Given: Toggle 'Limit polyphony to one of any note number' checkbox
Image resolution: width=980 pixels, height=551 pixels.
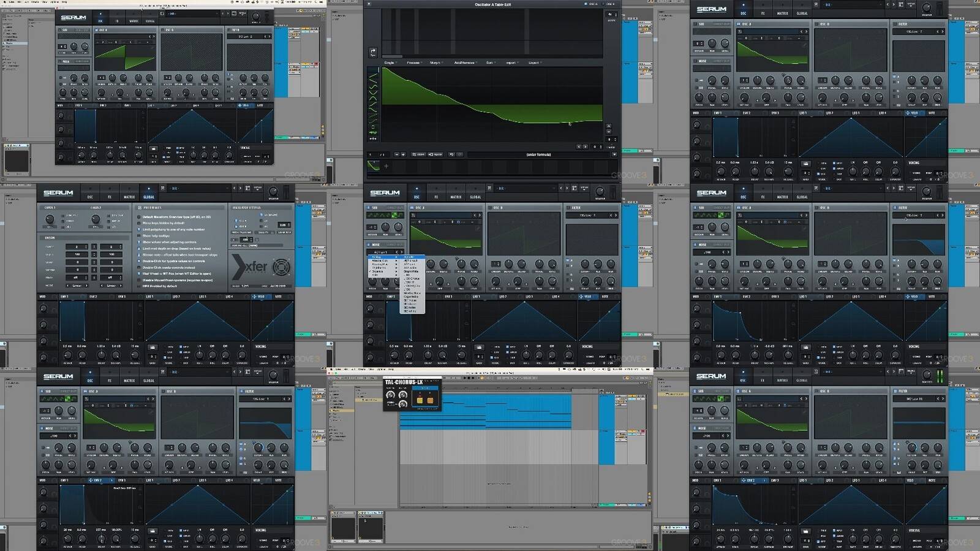Looking at the screenshot, I should 138,229.
